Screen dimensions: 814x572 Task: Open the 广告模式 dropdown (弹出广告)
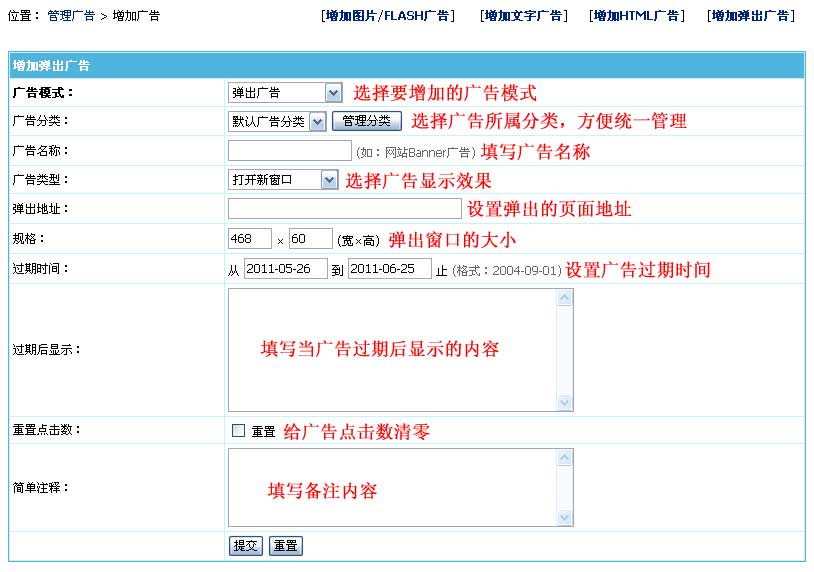(x=285, y=93)
